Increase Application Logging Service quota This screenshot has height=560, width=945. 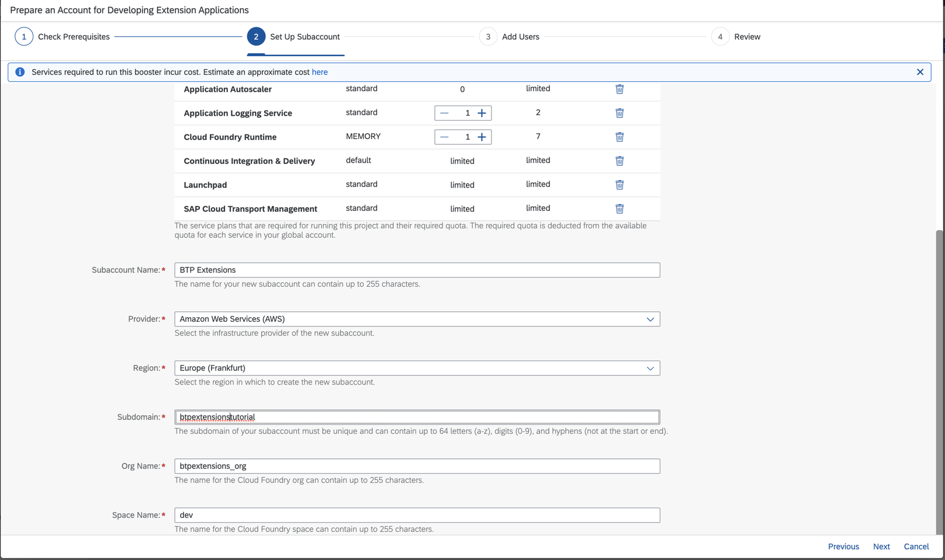pyautogui.click(x=482, y=113)
